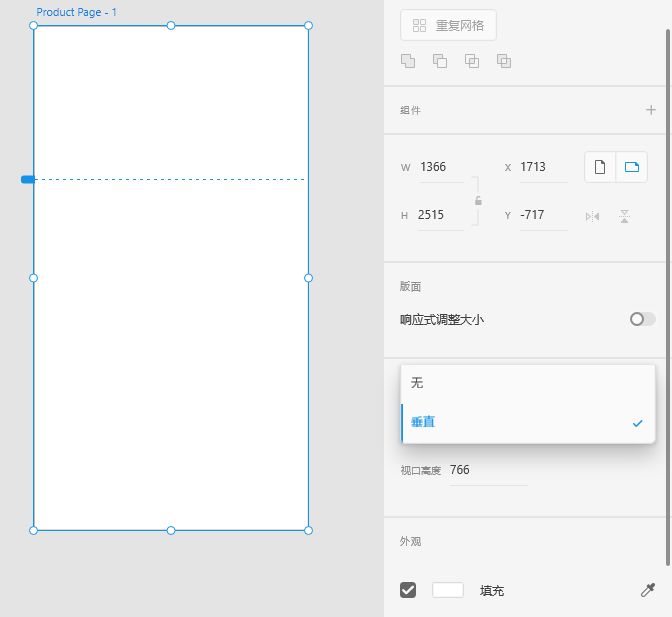This screenshot has height=617, width=672.
Task: Select the Subtract boolean operation icon
Action: [440, 61]
